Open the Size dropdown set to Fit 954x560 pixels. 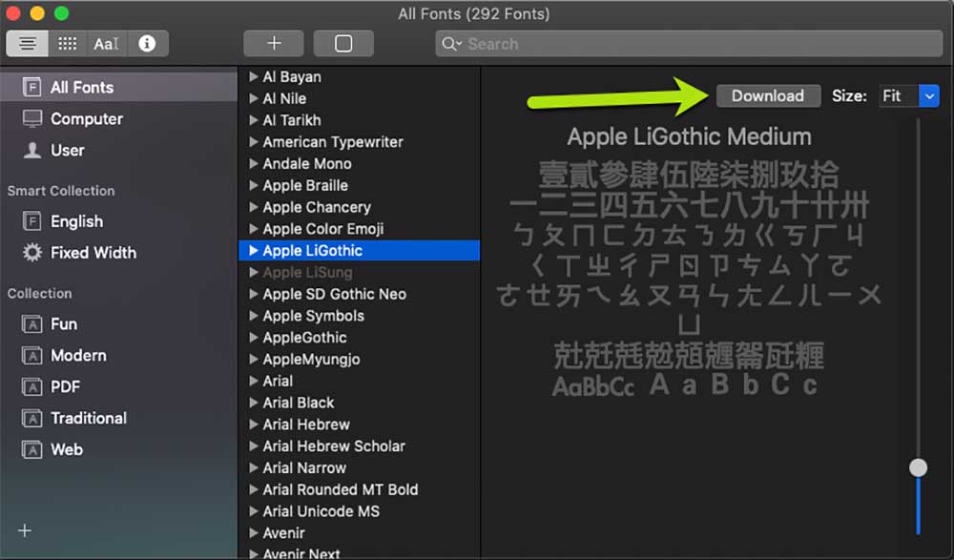929,95
